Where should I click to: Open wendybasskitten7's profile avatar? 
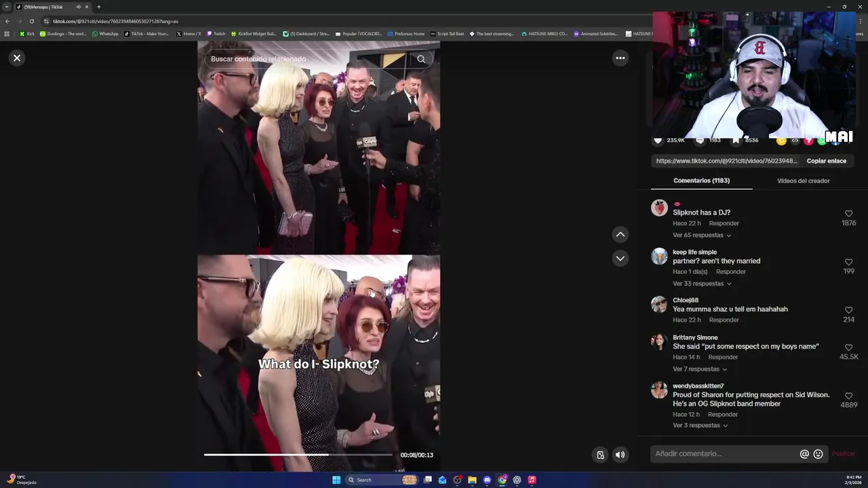tap(659, 390)
